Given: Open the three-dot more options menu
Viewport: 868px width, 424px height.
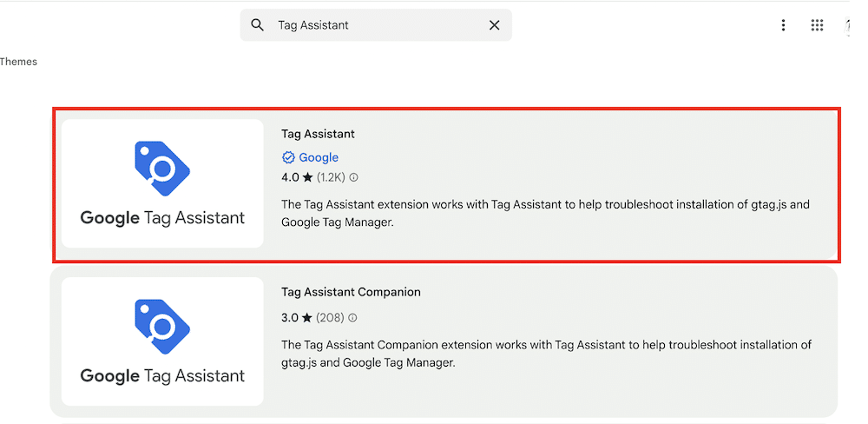Looking at the screenshot, I should pyautogui.click(x=783, y=25).
